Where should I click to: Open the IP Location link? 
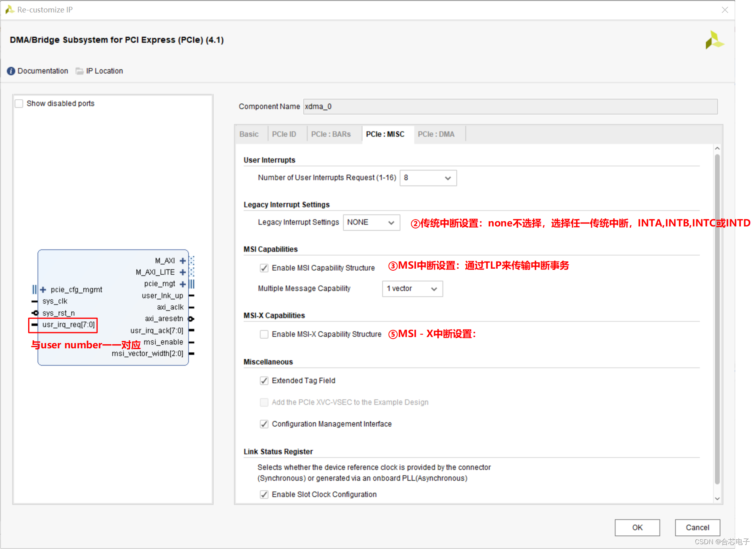pyautogui.click(x=105, y=71)
